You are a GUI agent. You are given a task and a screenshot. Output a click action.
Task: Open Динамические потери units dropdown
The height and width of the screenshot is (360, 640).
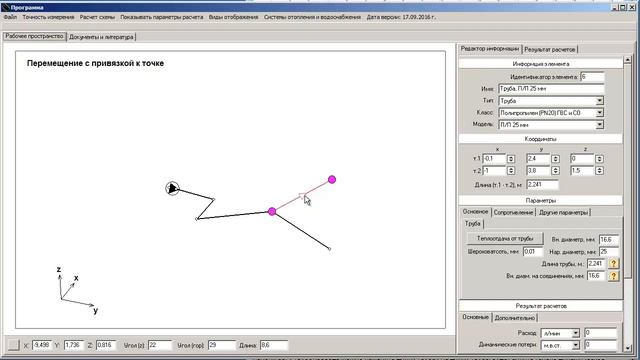[x=575, y=345]
